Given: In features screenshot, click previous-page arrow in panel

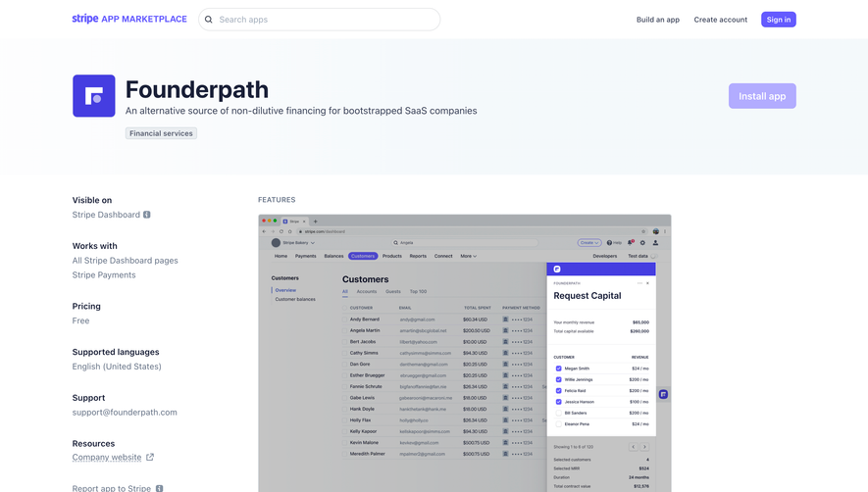Looking at the screenshot, I should (634, 447).
